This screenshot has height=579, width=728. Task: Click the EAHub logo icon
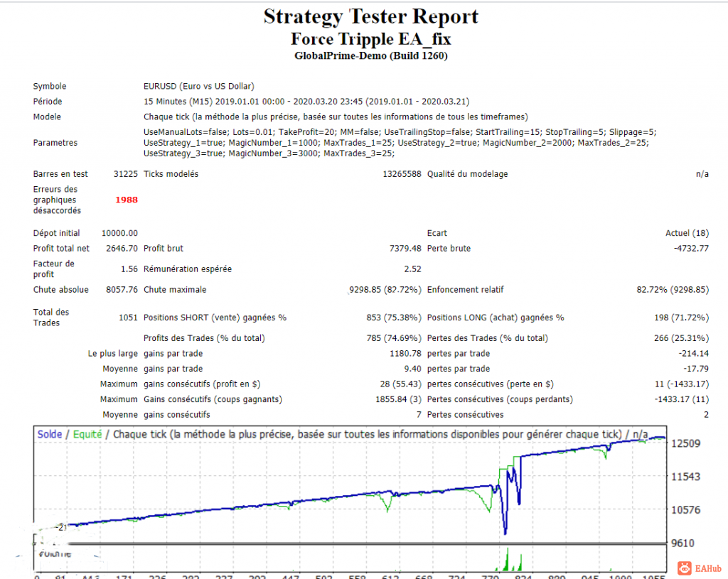click(684, 568)
